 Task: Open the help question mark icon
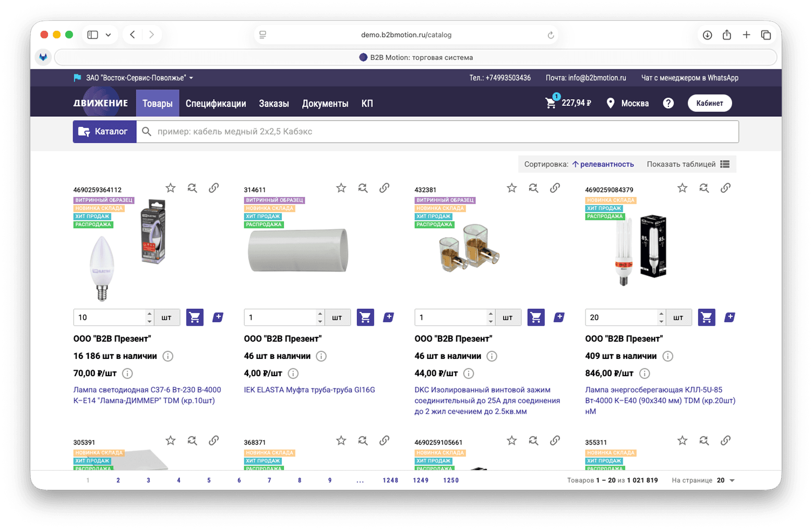point(668,103)
